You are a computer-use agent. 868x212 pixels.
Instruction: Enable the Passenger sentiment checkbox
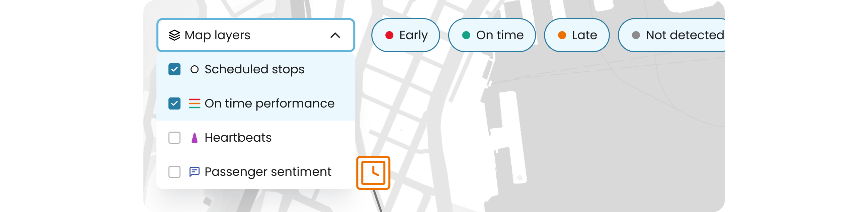pos(174,172)
